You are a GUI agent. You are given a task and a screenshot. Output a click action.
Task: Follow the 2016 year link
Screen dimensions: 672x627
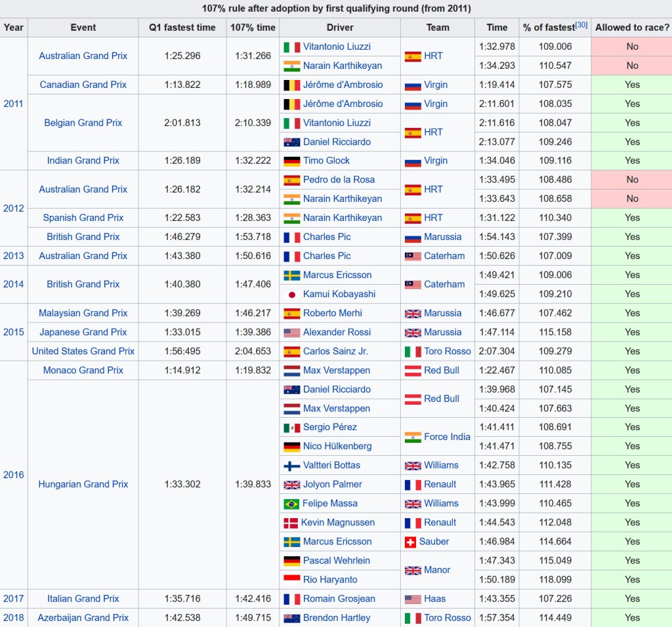13,475
